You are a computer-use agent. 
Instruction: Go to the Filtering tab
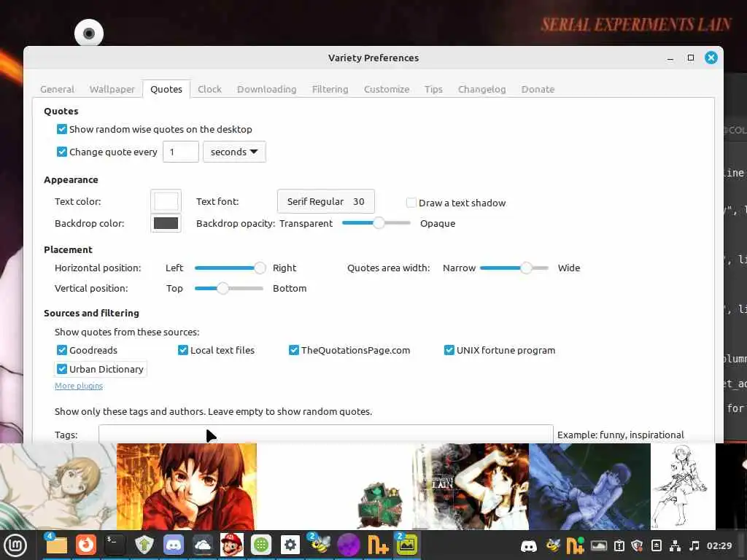coord(330,89)
